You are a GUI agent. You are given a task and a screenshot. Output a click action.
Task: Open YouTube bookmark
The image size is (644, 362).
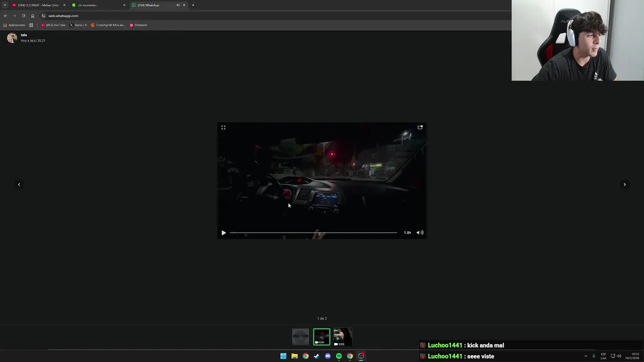point(53,25)
